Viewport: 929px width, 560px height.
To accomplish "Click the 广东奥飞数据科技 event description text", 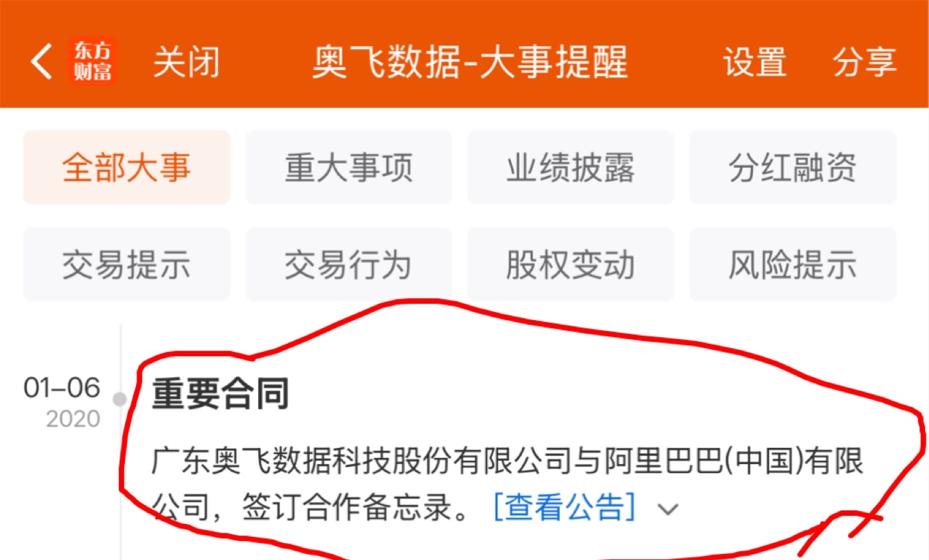I will 508,484.
